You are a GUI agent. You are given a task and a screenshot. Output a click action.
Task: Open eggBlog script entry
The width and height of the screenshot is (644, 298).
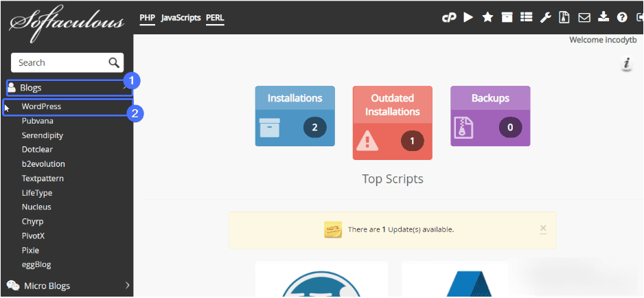36,265
